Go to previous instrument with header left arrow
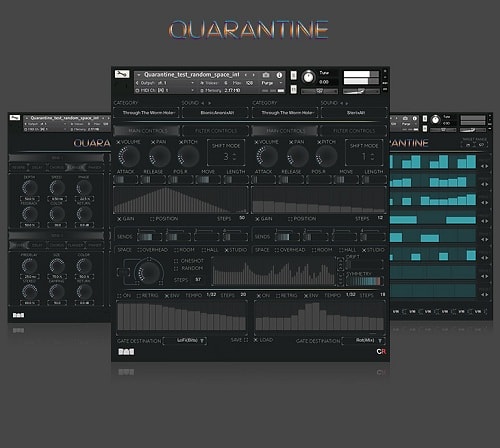 point(246,75)
